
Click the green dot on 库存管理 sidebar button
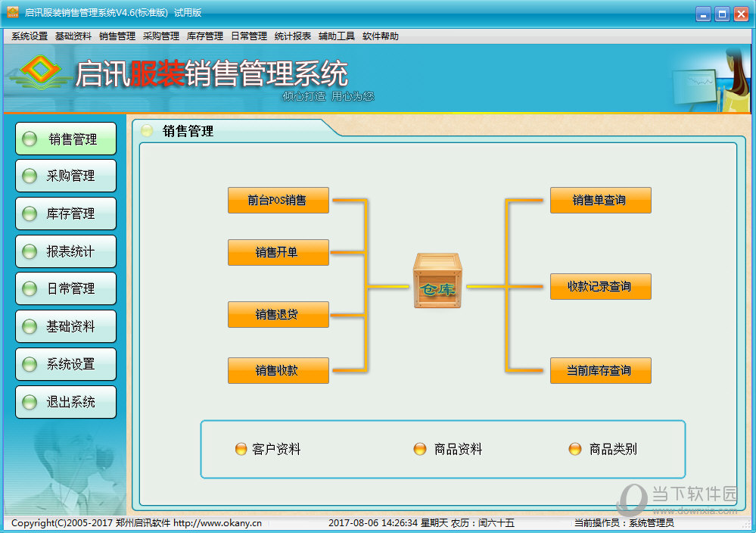[30, 214]
